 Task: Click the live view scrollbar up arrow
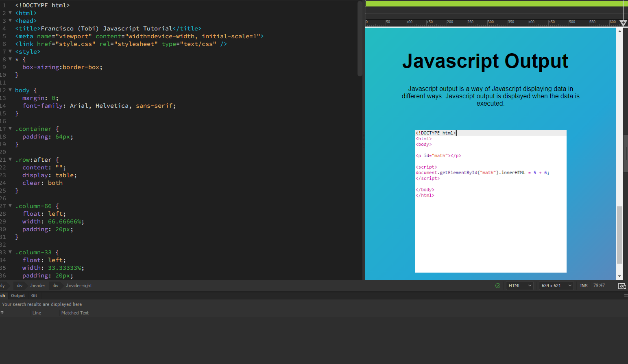click(619, 31)
